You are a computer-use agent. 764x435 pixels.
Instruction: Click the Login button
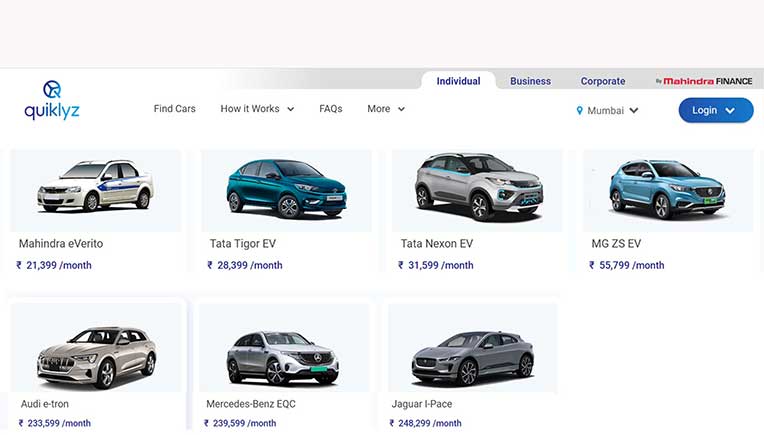point(715,110)
